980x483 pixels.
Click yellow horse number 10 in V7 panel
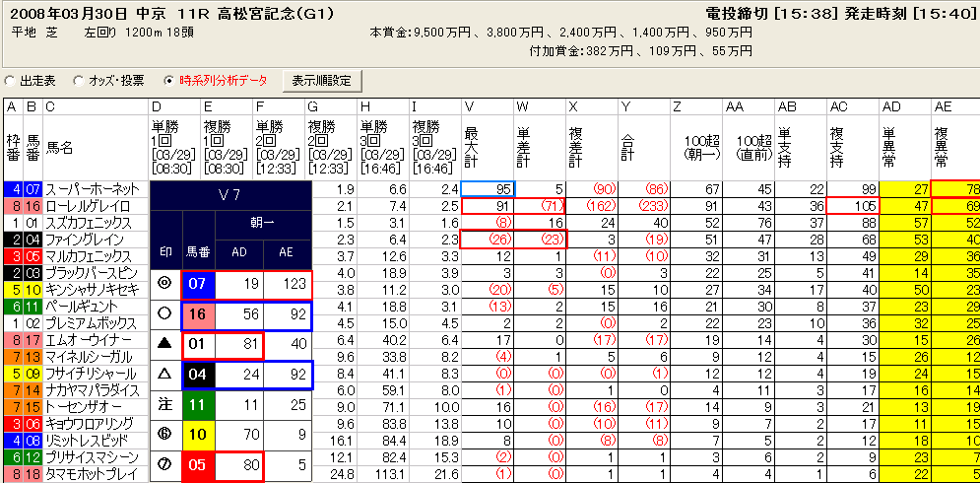click(x=198, y=436)
